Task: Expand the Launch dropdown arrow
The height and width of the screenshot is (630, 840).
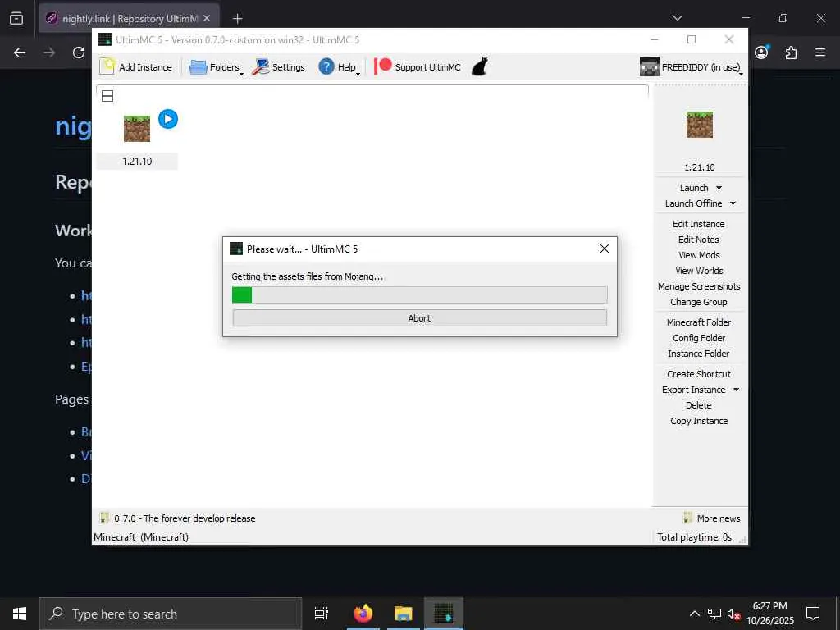Action: click(719, 188)
